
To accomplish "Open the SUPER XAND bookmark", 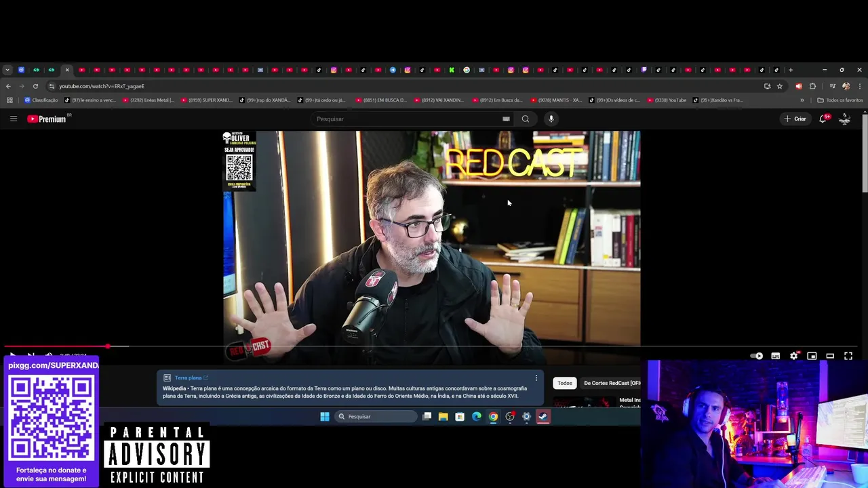I will tap(207, 100).
